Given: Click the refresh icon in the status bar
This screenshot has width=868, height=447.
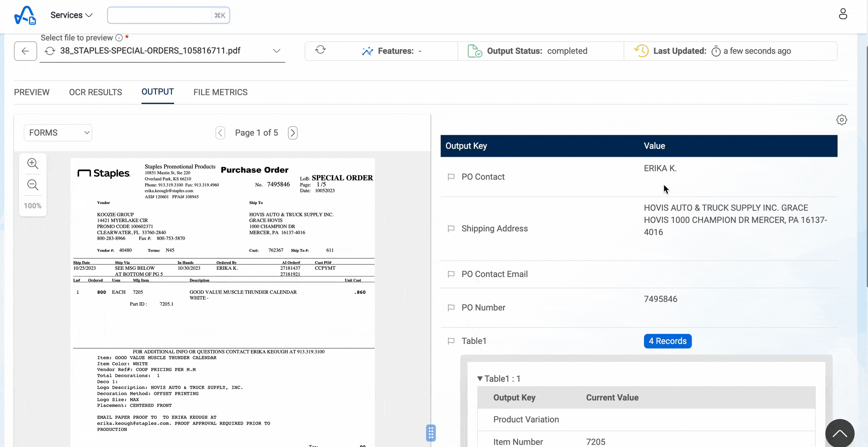Looking at the screenshot, I should pyautogui.click(x=320, y=50).
